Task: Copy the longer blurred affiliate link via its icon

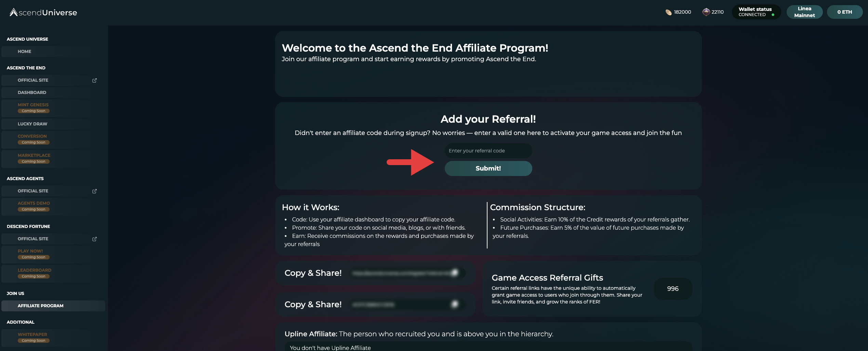Action: 454,273
